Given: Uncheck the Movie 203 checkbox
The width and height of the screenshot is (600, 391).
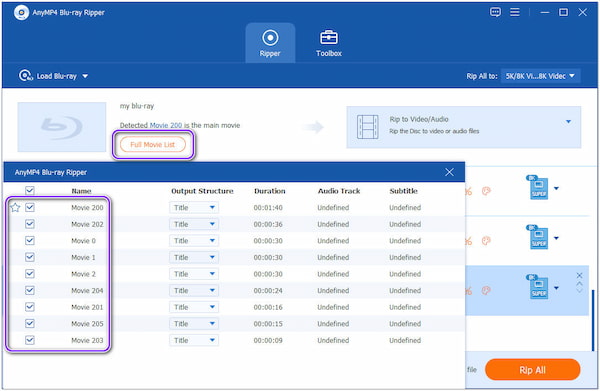Looking at the screenshot, I should (x=30, y=340).
